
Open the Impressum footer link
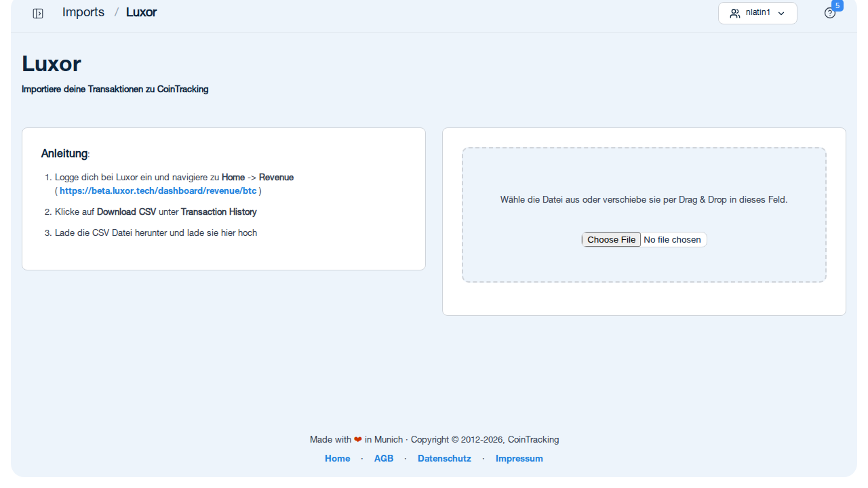point(519,459)
